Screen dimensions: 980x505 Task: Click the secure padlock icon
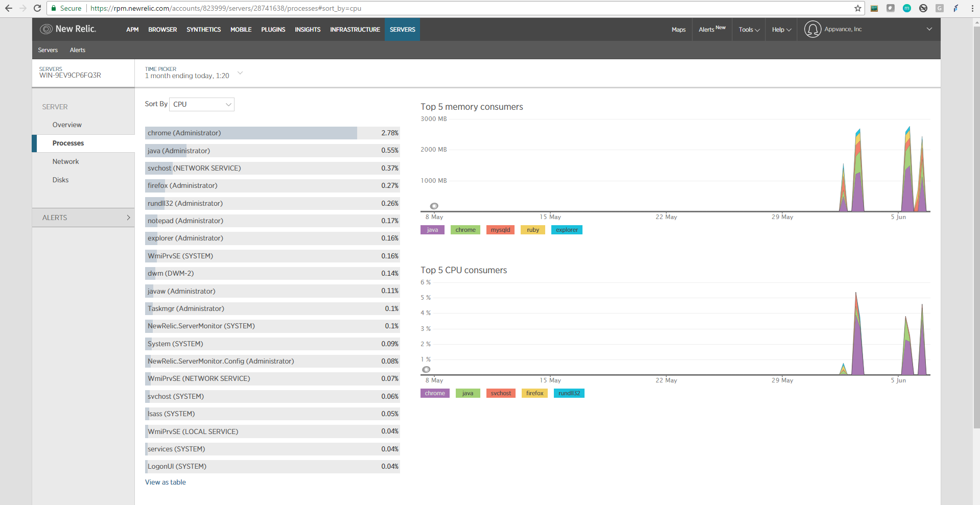click(54, 8)
